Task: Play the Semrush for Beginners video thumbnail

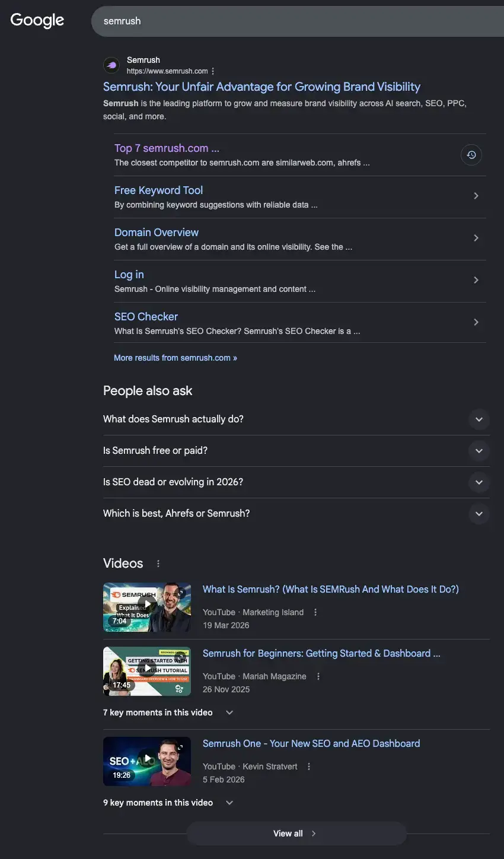Action: point(147,671)
